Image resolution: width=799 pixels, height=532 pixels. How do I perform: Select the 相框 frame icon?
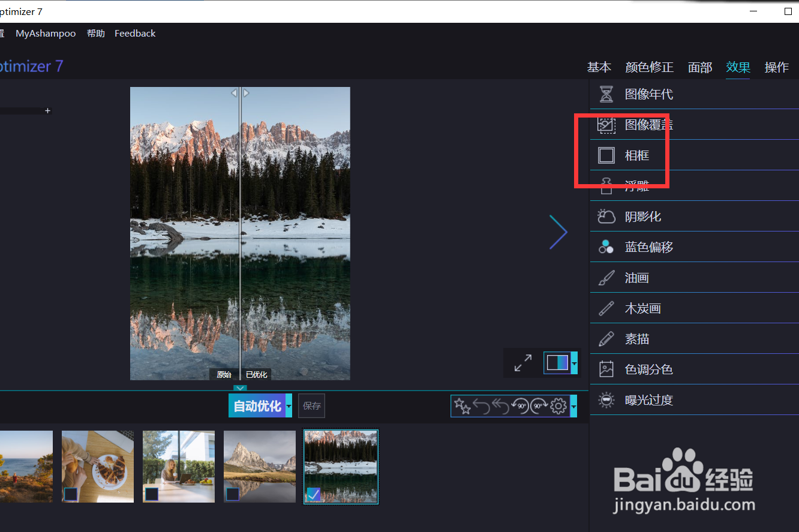point(606,155)
